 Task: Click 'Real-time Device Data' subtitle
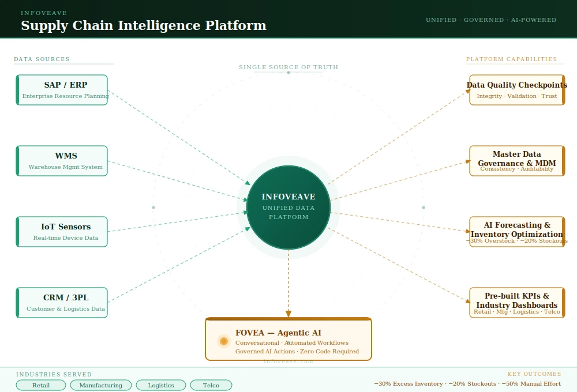click(66, 238)
